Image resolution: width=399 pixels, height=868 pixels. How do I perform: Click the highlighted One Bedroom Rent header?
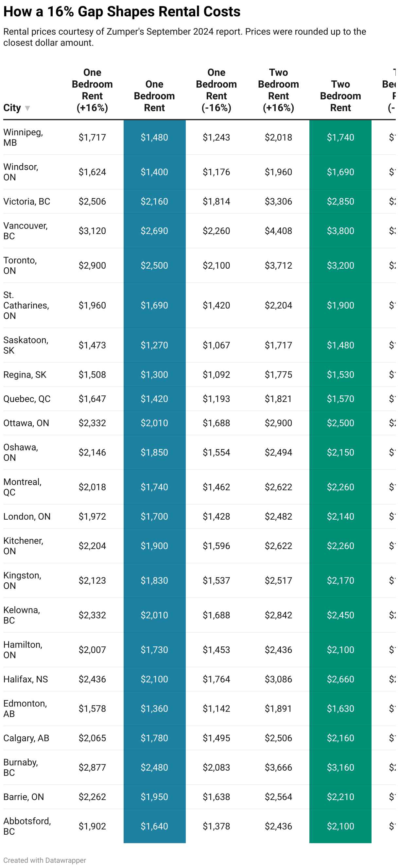click(154, 96)
